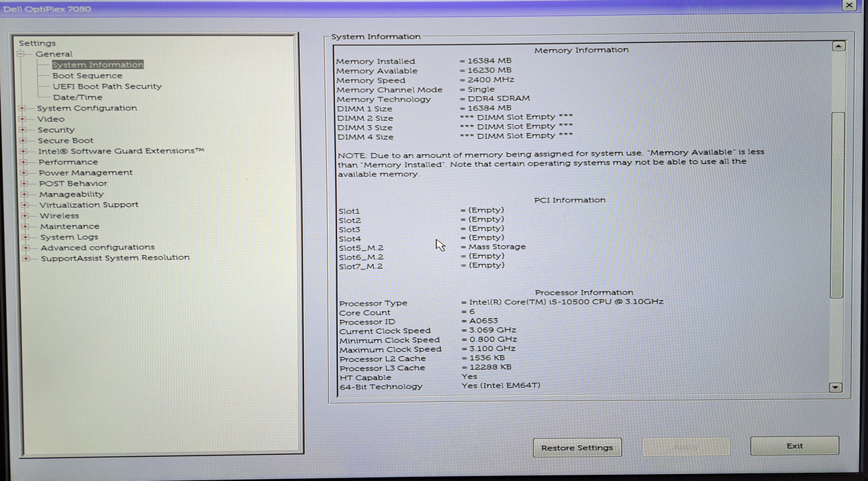868x481 pixels.
Task: Expand the POST Behavior node
Action: pos(24,183)
